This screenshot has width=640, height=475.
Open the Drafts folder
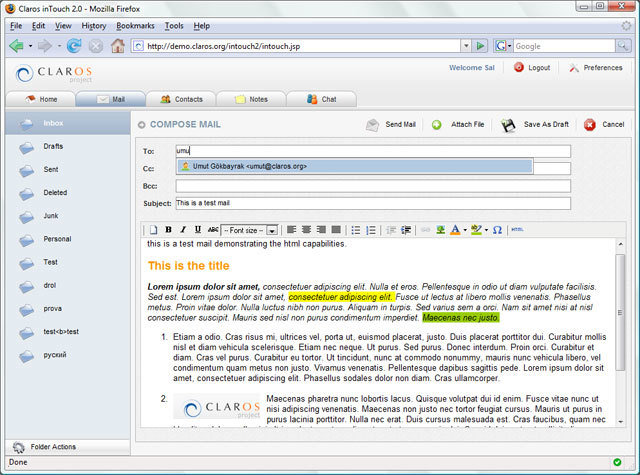68,146
